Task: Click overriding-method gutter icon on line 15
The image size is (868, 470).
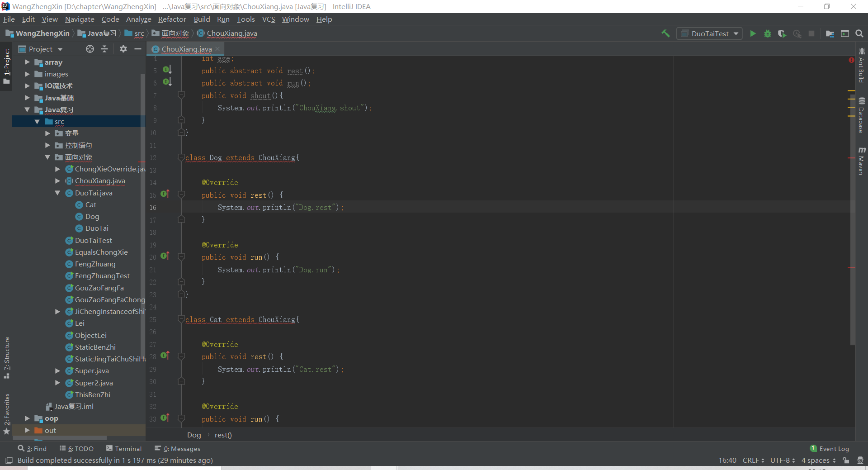Action: tap(165, 194)
